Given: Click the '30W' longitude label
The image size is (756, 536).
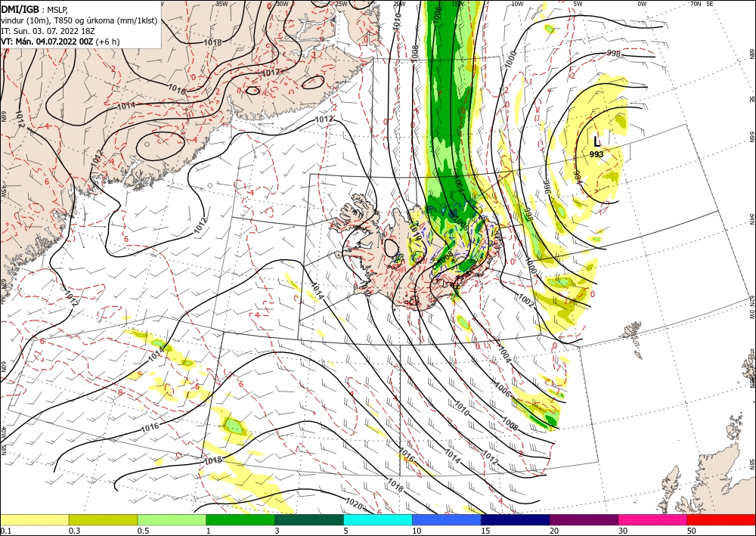Looking at the screenshot, I should tap(282, 4).
